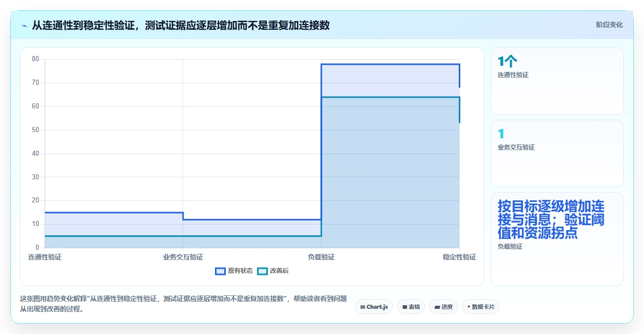
Task: Click the chart title heading text
Action: coord(181,25)
